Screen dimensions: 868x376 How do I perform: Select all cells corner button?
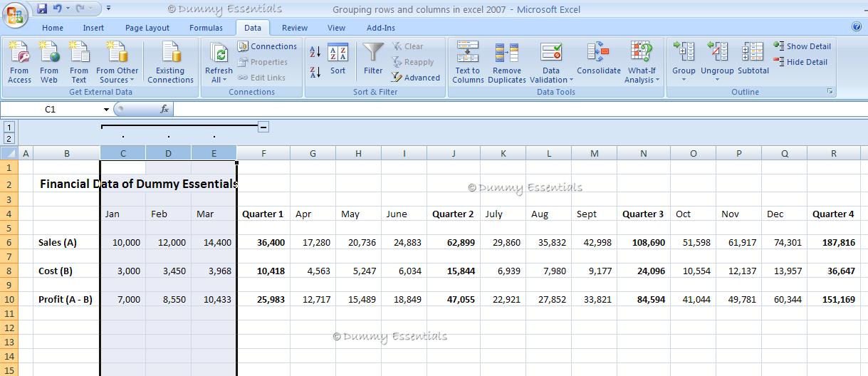pos(9,153)
